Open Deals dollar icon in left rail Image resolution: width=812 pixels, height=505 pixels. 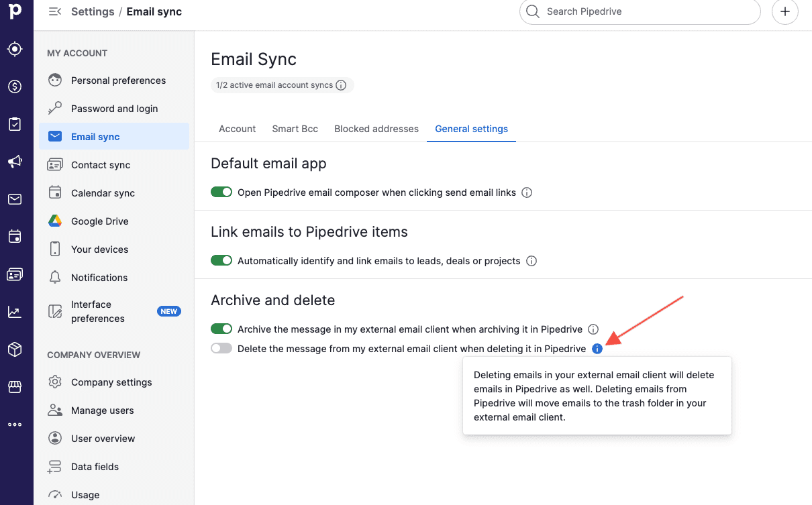point(15,87)
